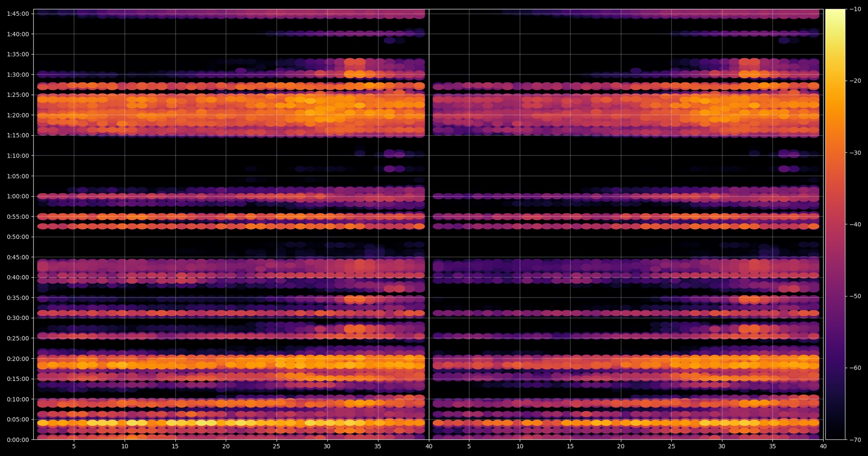Click the left plot's x-axis label 5
Image resolution: width=868 pixels, height=456 pixels.
pyautogui.click(x=74, y=447)
